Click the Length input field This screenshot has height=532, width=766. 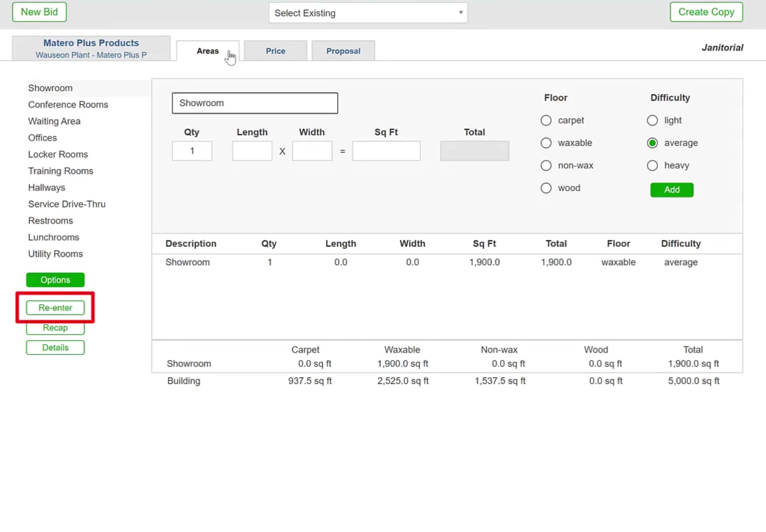pyautogui.click(x=252, y=151)
